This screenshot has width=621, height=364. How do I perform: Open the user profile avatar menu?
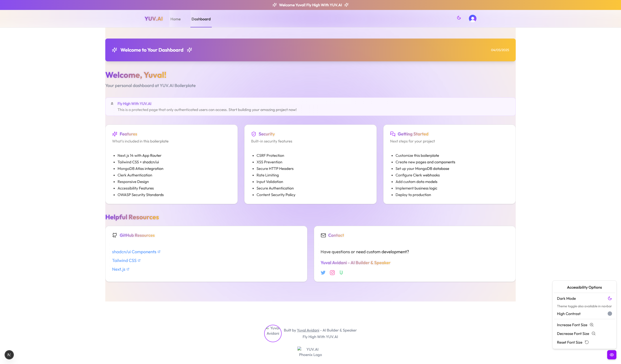tap(472, 18)
